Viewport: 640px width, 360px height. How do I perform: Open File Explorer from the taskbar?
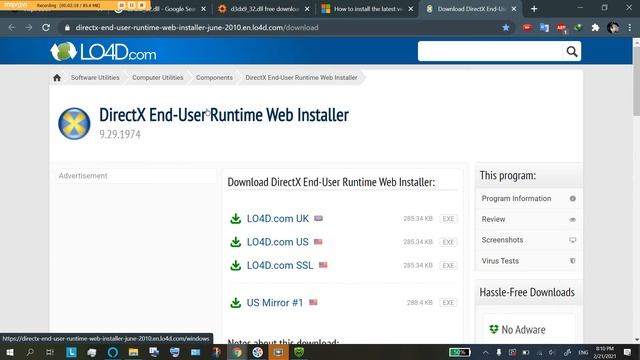coord(133,352)
